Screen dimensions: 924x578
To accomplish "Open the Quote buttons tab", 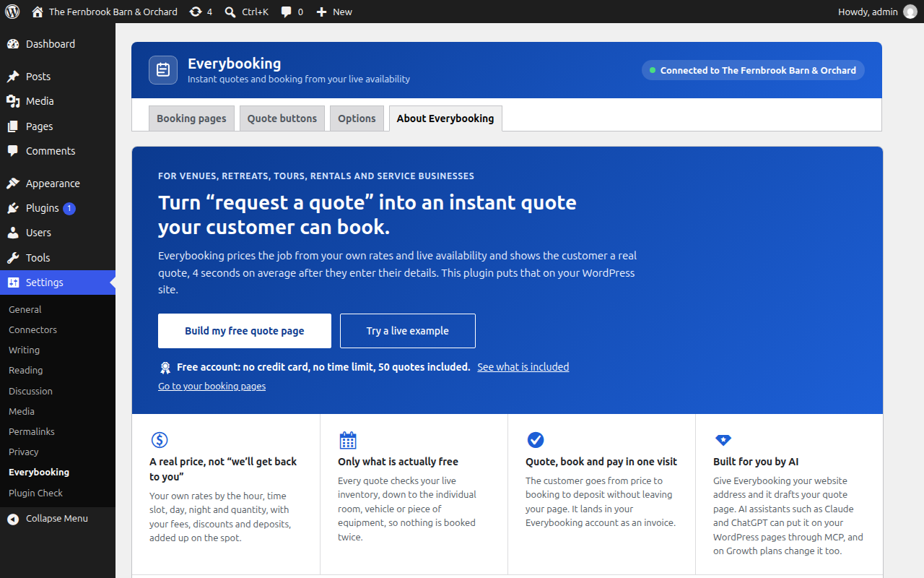I will click(282, 118).
